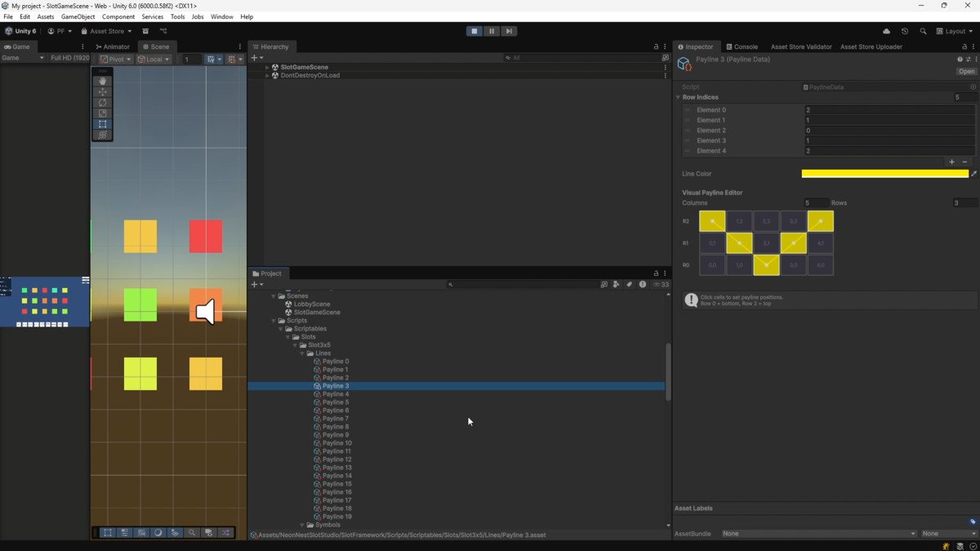Open the Game display dropdown

[x=23, y=58]
